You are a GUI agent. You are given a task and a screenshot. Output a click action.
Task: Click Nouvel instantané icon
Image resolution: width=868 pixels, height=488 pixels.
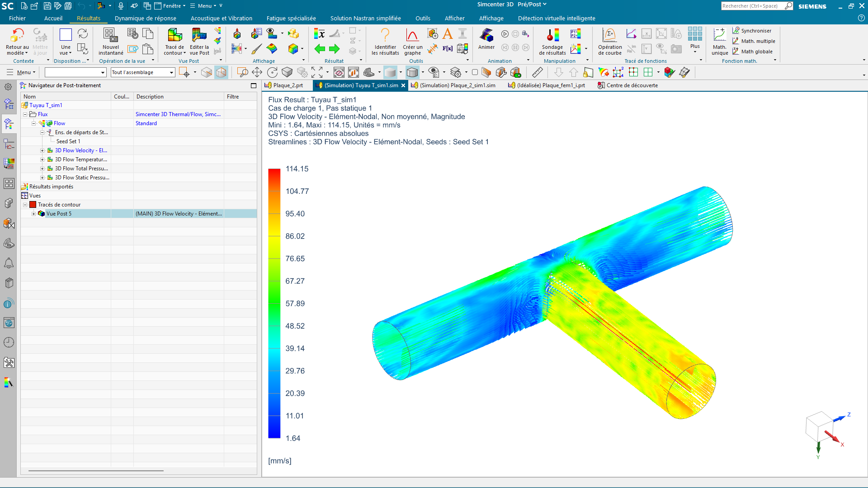coord(110,35)
